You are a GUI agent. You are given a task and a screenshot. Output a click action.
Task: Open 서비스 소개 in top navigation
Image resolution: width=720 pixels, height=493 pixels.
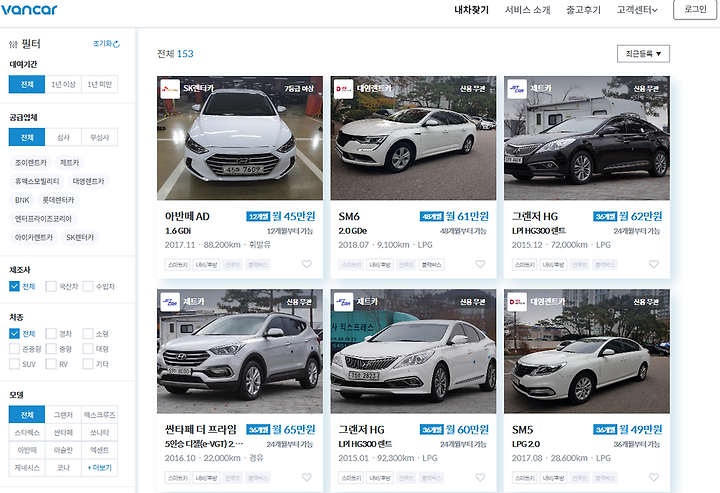[x=528, y=10]
